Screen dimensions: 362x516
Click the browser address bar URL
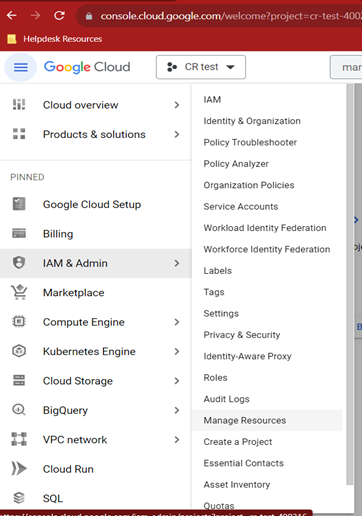(231, 16)
